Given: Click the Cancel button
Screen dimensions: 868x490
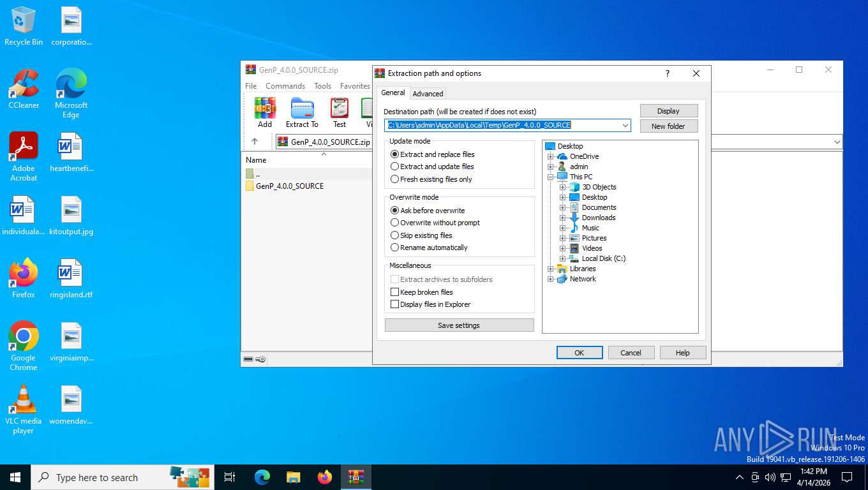Looking at the screenshot, I should (x=631, y=353).
